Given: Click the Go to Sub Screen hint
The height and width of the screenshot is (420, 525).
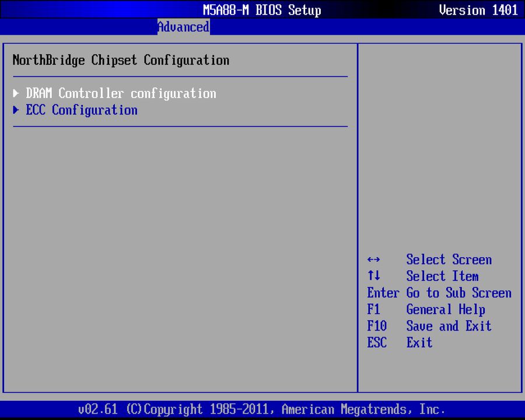Looking at the screenshot, I should [459, 293].
